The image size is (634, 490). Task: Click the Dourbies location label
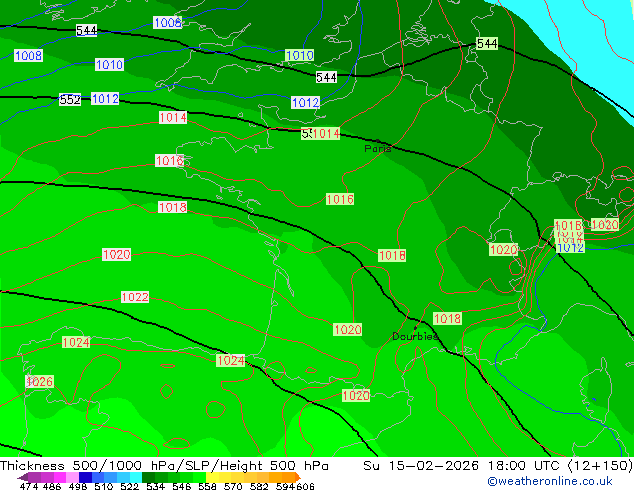pyautogui.click(x=415, y=336)
